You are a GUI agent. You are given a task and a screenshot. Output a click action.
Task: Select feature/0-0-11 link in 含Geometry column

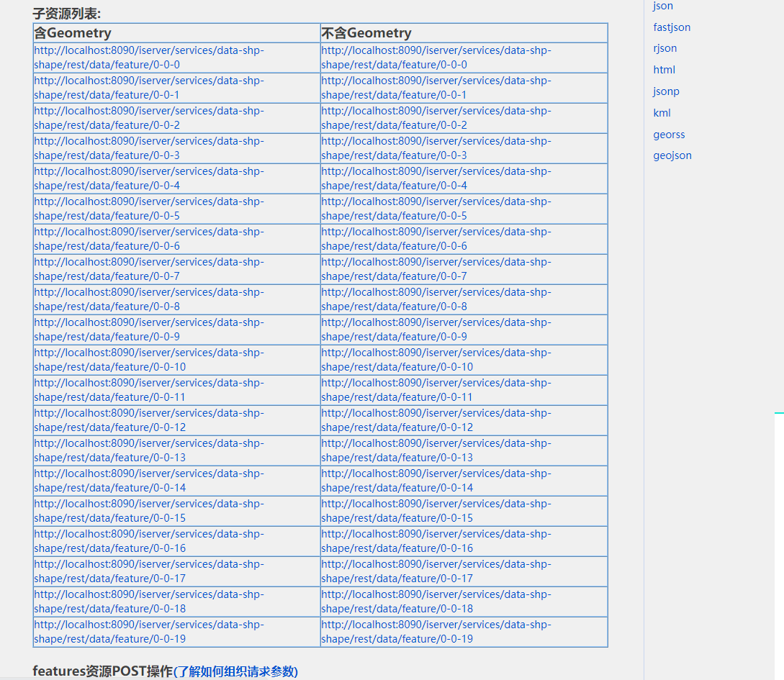pyautogui.click(x=149, y=390)
